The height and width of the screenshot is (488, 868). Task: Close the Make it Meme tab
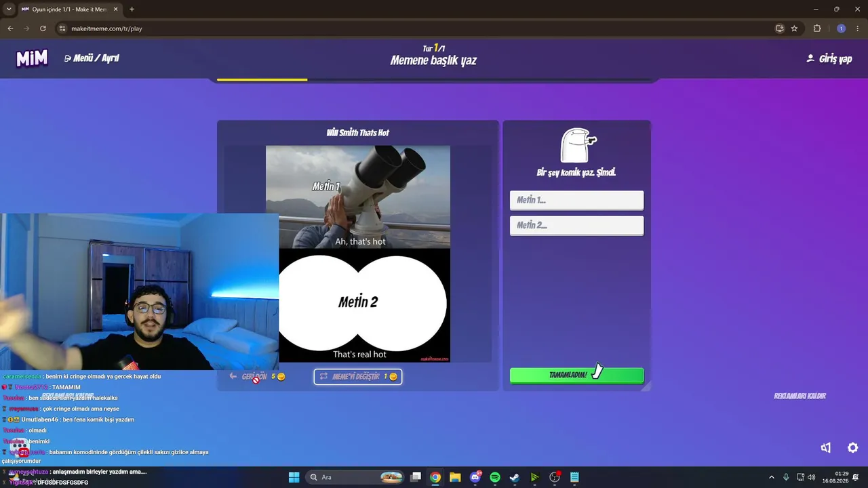pyautogui.click(x=116, y=9)
